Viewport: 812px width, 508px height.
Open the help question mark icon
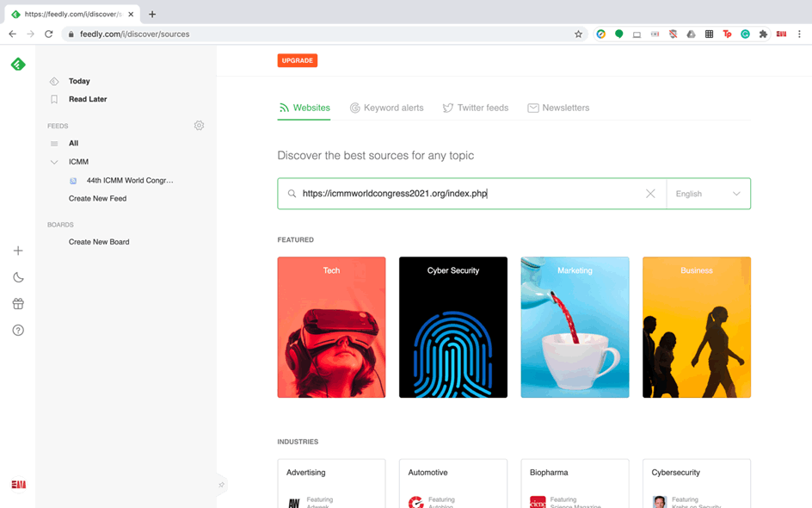pos(18,331)
